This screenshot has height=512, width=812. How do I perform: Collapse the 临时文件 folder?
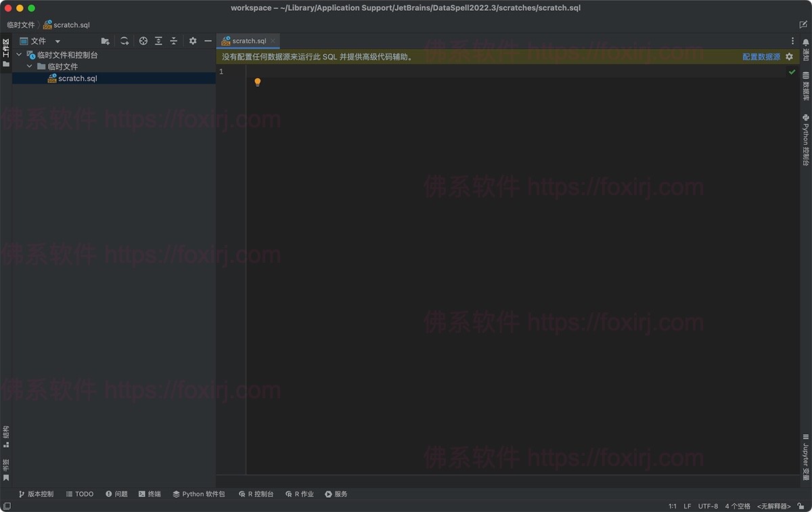click(x=29, y=66)
